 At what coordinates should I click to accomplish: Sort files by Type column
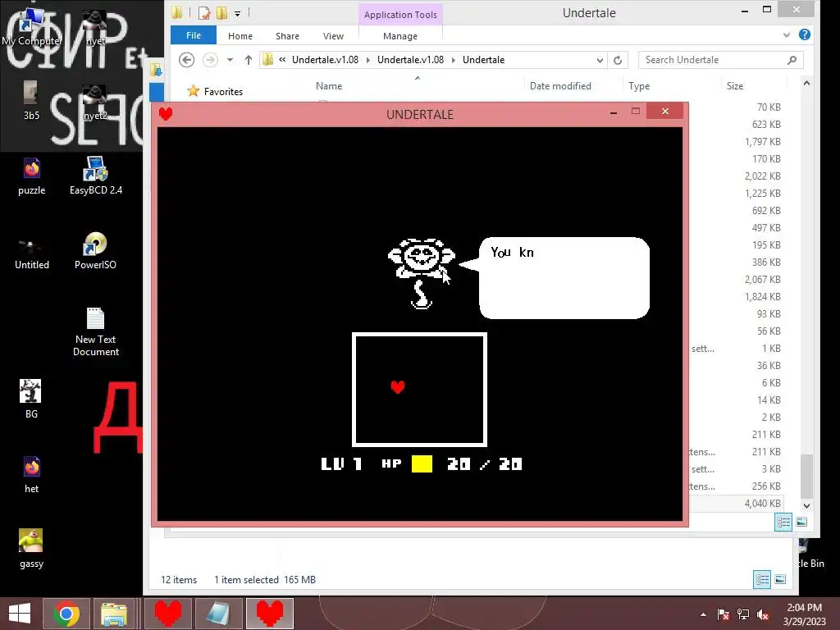(639, 85)
